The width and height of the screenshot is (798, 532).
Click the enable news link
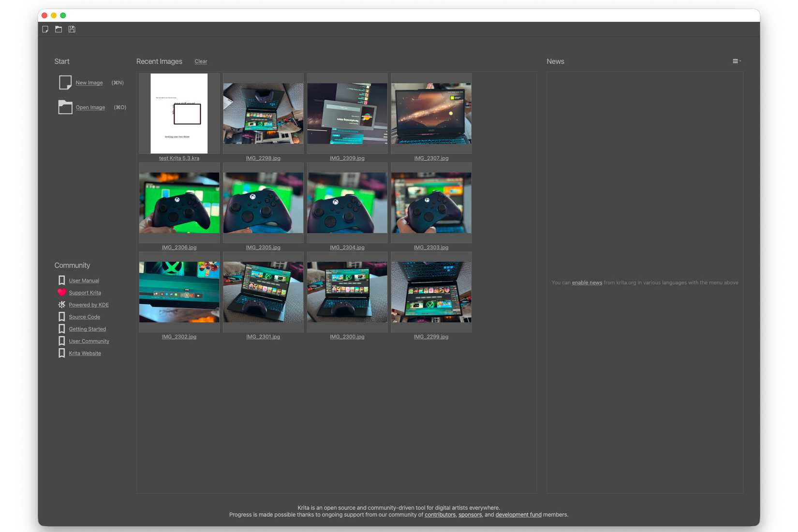pos(586,282)
